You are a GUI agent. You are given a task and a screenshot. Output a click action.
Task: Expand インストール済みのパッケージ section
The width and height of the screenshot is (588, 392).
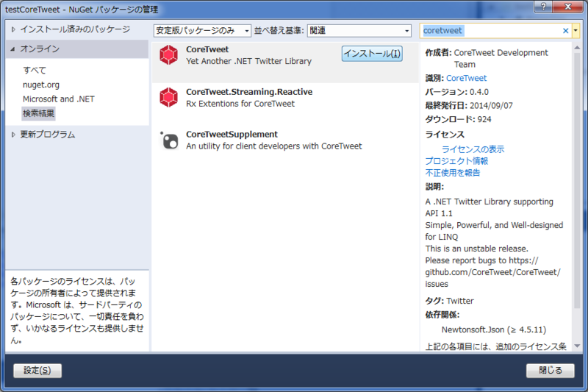pyautogui.click(x=13, y=29)
